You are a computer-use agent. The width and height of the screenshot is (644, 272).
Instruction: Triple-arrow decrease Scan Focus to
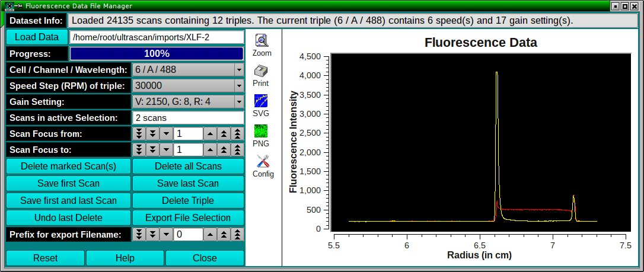pyautogui.click(x=139, y=150)
